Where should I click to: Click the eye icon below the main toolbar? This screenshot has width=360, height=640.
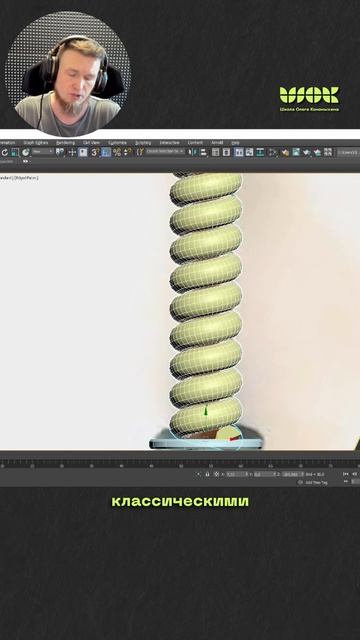25,162
